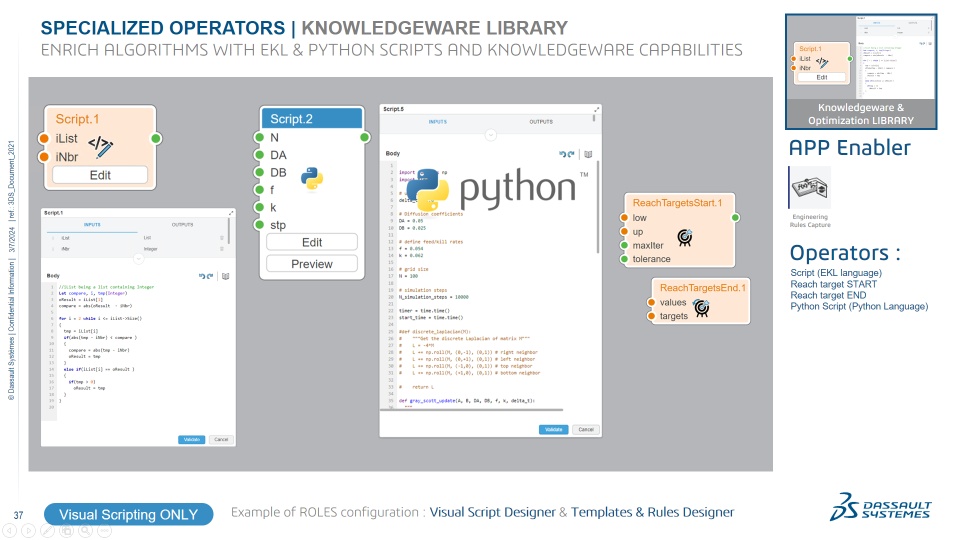Click Engineering Rules Capture app icon

pyautogui.click(x=809, y=188)
